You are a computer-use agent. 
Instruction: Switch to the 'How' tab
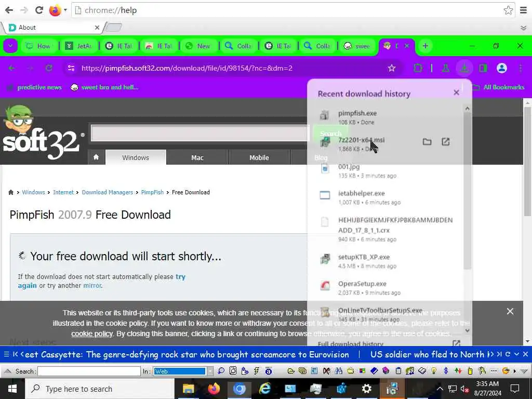click(38, 46)
